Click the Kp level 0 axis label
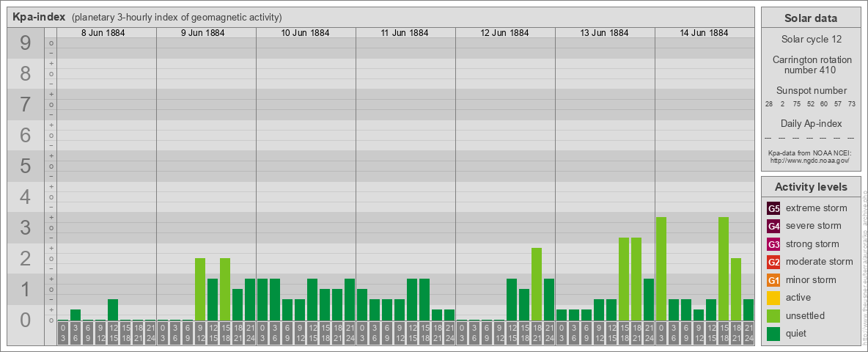The width and height of the screenshot is (868, 352). coord(26,320)
